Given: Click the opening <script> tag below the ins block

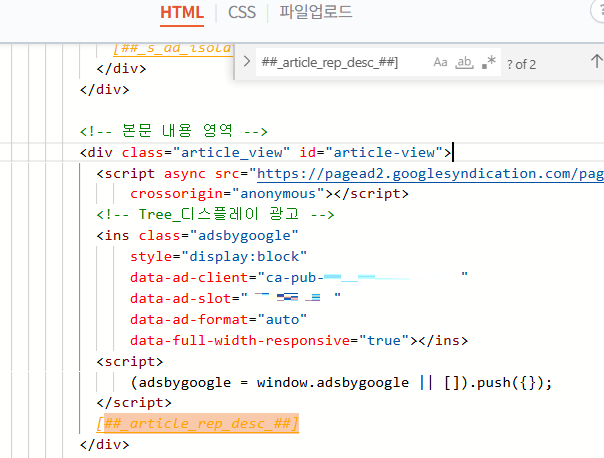Looking at the screenshot, I should point(130,361).
